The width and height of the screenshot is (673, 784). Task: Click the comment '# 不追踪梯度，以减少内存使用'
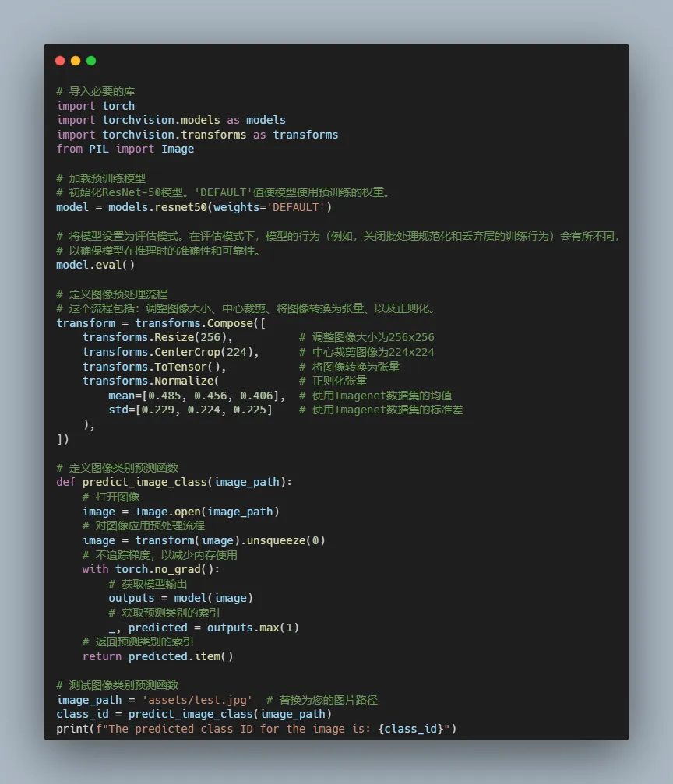(160, 555)
